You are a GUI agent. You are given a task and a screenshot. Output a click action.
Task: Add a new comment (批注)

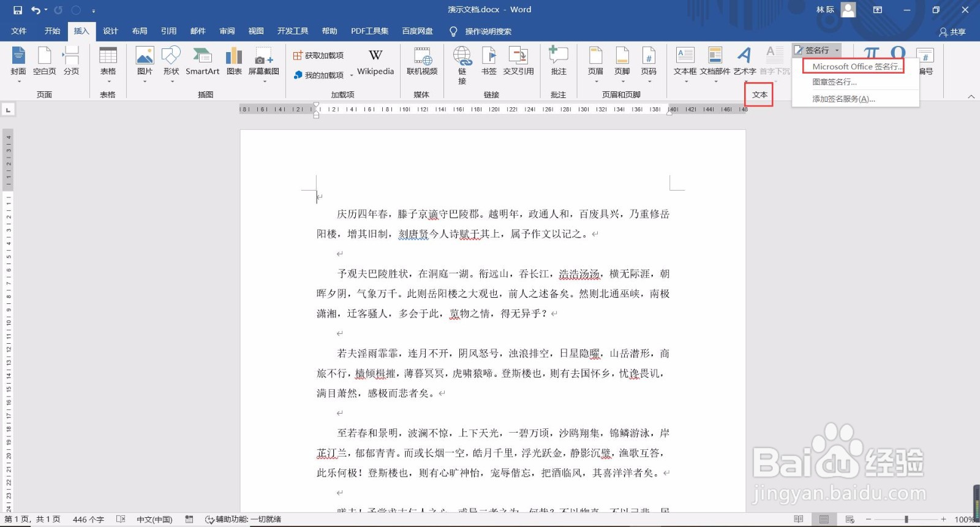pyautogui.click(x=558, y=61)
